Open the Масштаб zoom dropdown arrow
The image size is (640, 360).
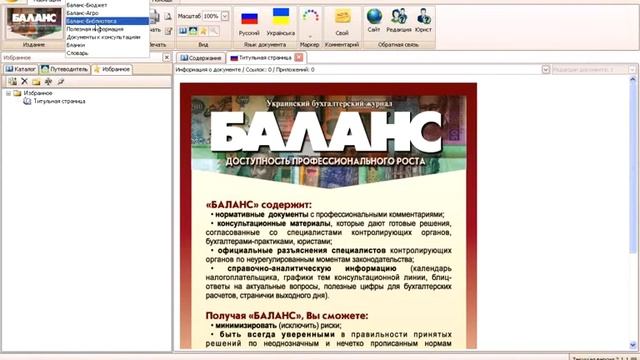(x=225, y=16)
